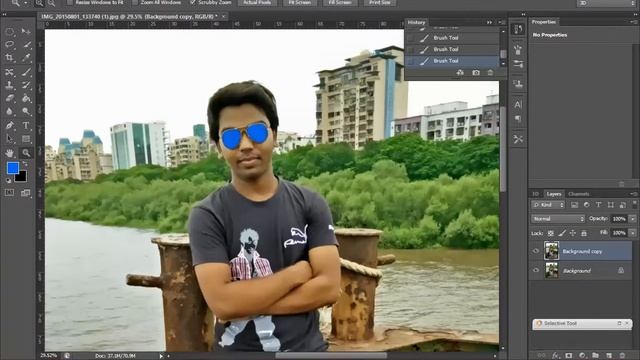This screenshot has height=360, width=640.
Task: Open the layer filter Kind dropdown
Action: point(548,204)
